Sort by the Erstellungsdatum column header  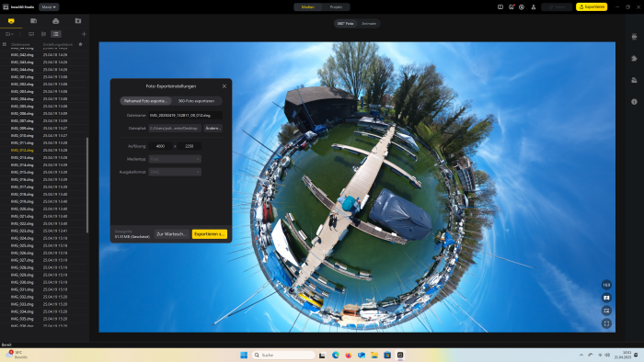58,44
